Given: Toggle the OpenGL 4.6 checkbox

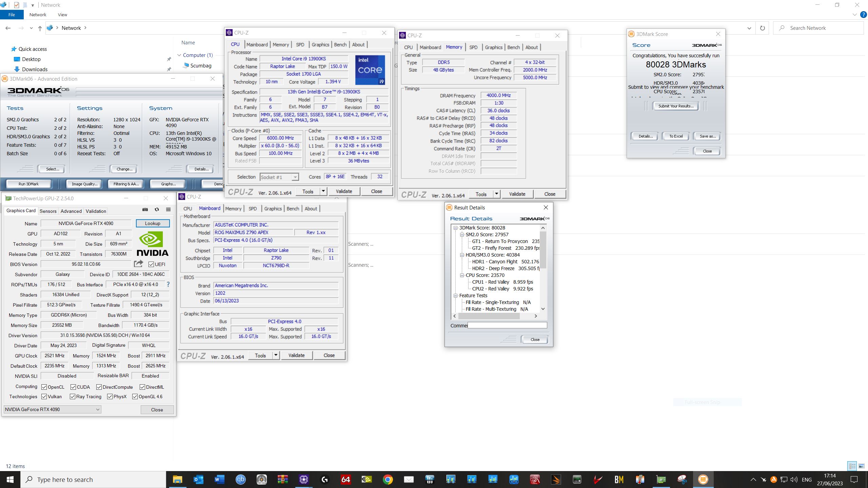Looking at the screenshot, I should pos(135,396).
